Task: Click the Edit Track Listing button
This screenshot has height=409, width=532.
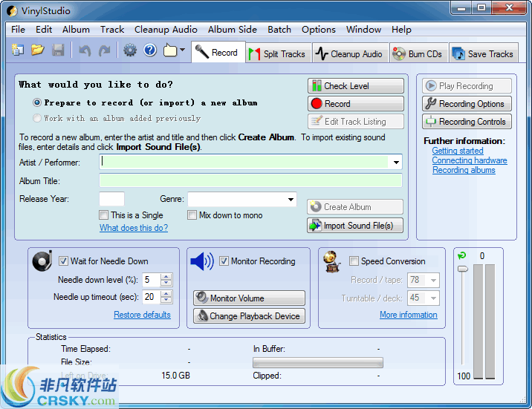Action: [x=356, y=121]
